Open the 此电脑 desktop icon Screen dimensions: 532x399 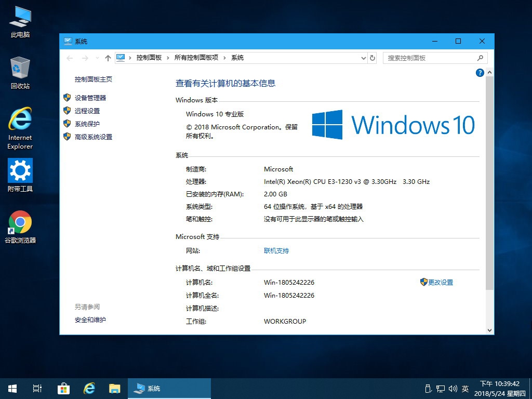pyautogui.click(x=20, y=21)
